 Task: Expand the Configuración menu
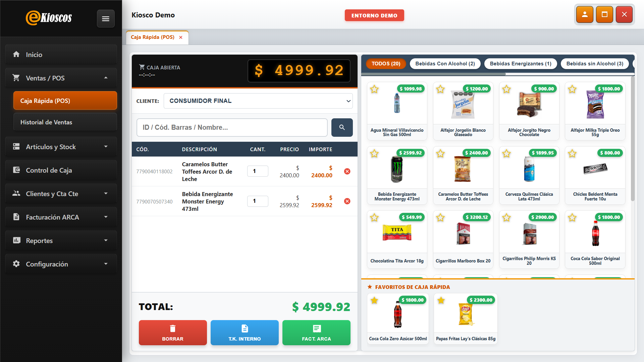106,264
